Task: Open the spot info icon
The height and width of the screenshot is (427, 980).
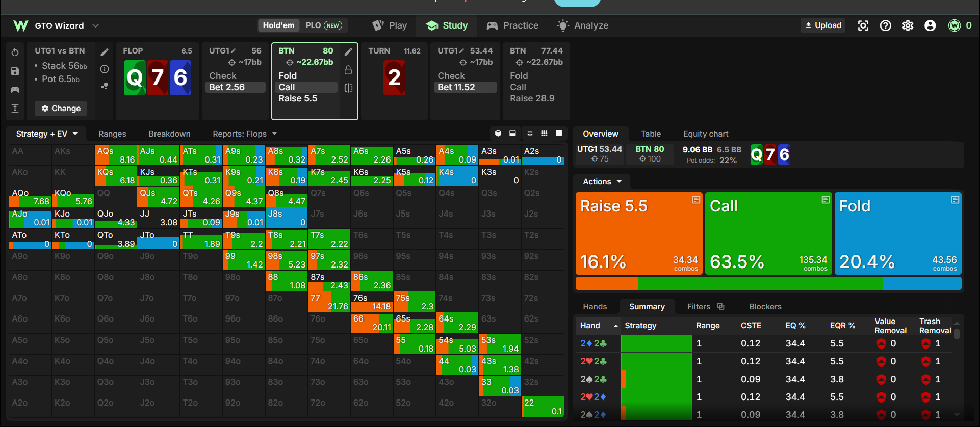Action: 105,69
